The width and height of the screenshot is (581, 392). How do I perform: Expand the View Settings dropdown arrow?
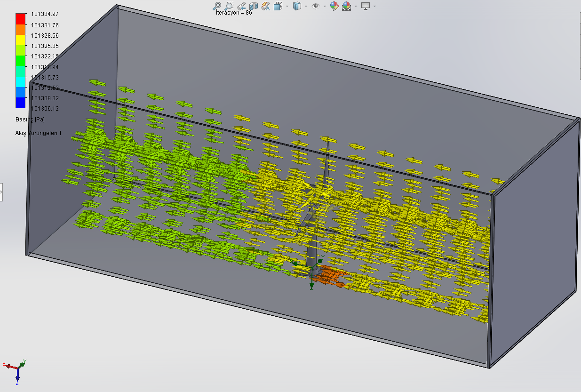click(x=374, y=7)
